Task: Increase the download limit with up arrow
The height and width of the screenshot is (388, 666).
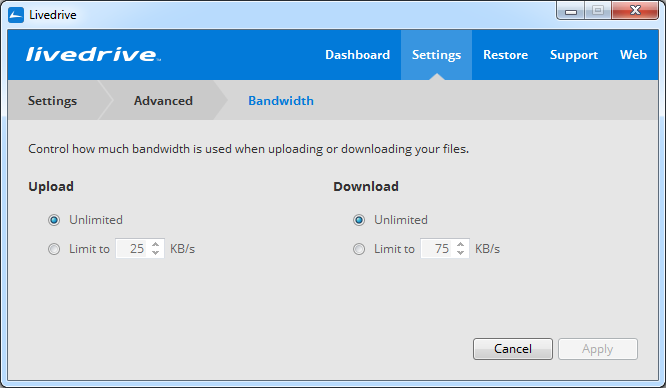Action: [460, 244]
